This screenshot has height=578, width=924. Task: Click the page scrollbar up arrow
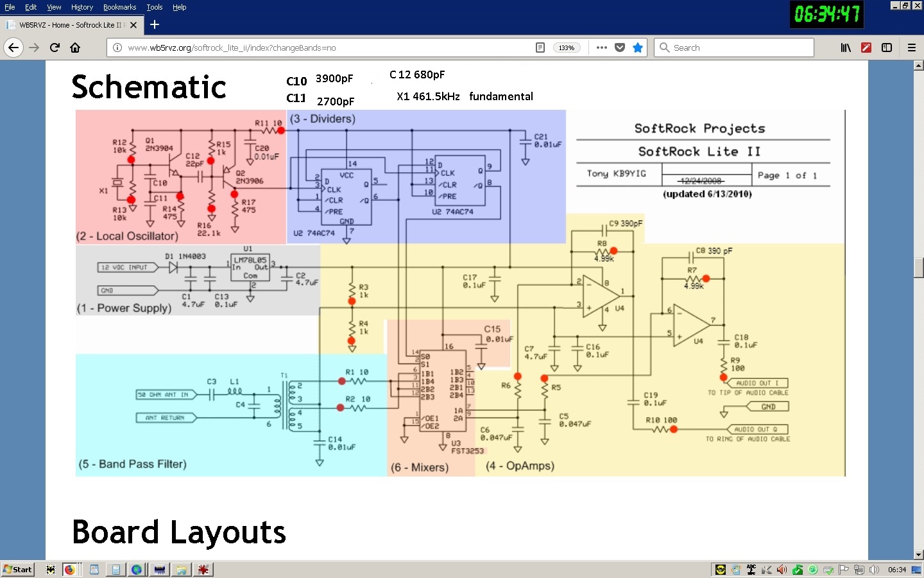click(918, 66)
